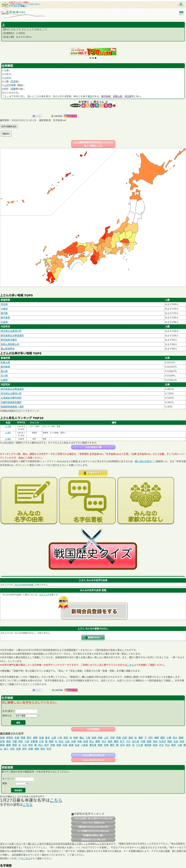Open the 家系図 NO.1 150万人 banner
This screenshot has width=186, height=868.
point(93,52)
